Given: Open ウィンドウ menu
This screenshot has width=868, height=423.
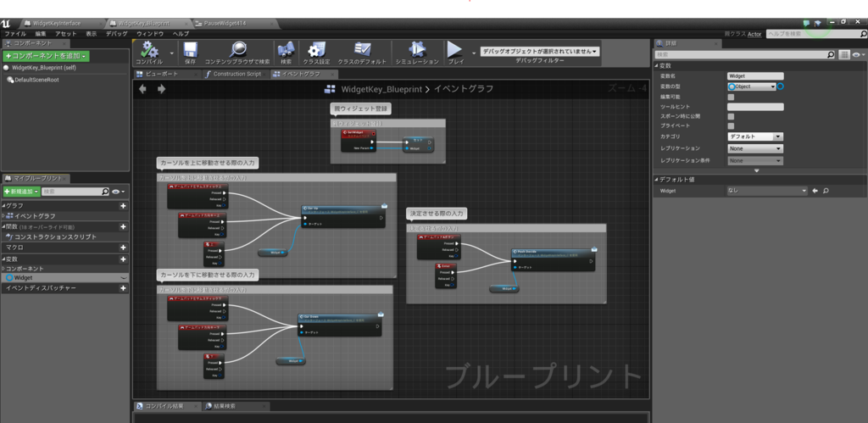Looking at the screenshot, I should click(150, 34).
